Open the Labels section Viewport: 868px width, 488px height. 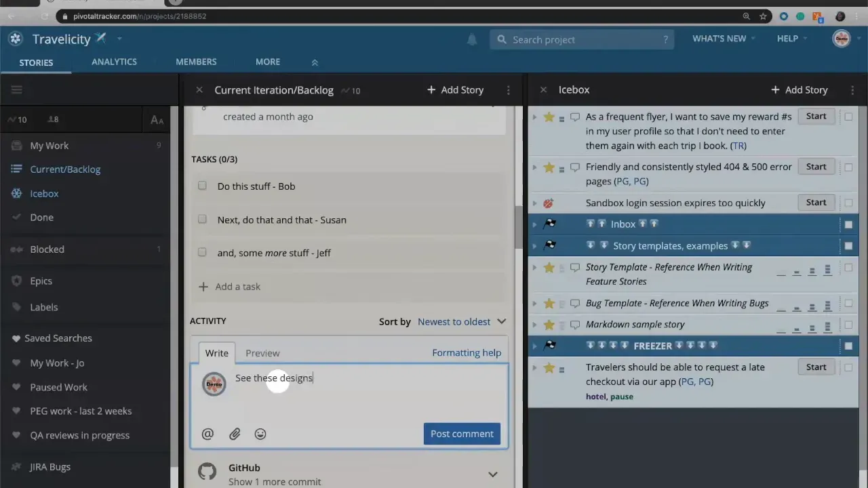[x=43, y=307]
